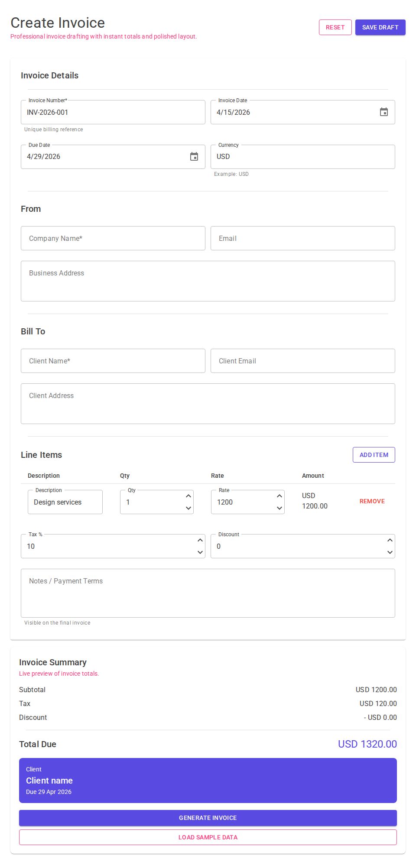Lower the Tax % value with down arrow

(200, 552)
